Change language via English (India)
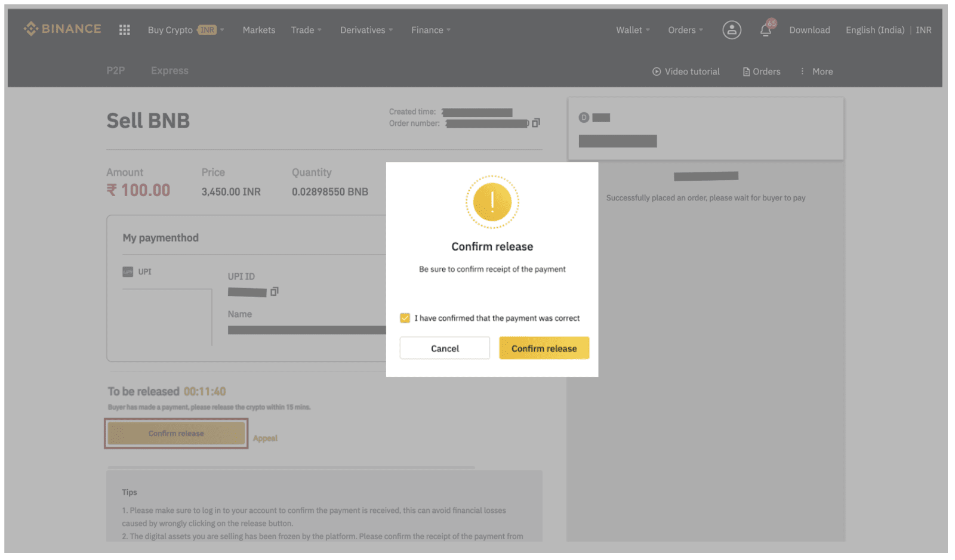Image resolution: width=955 pixels, height=560 pixels. pos(875,30)
